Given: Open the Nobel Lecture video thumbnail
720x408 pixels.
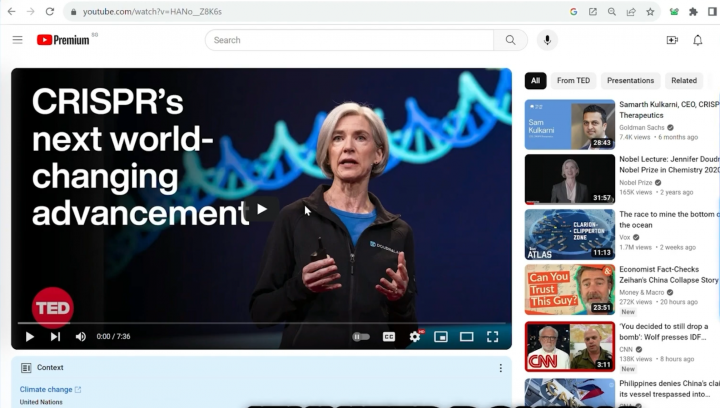Looking at the screenshot, I should (x=570, y=179).
